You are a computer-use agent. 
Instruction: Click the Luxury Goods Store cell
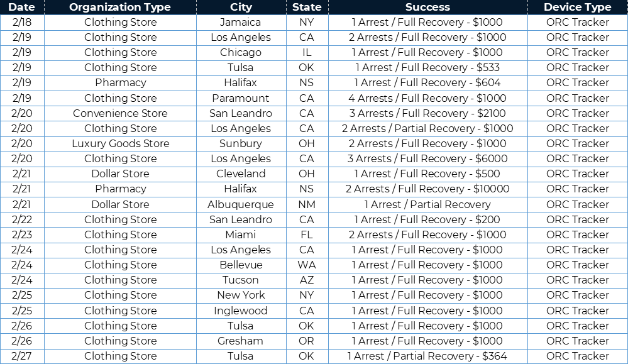tap(120, 143)
